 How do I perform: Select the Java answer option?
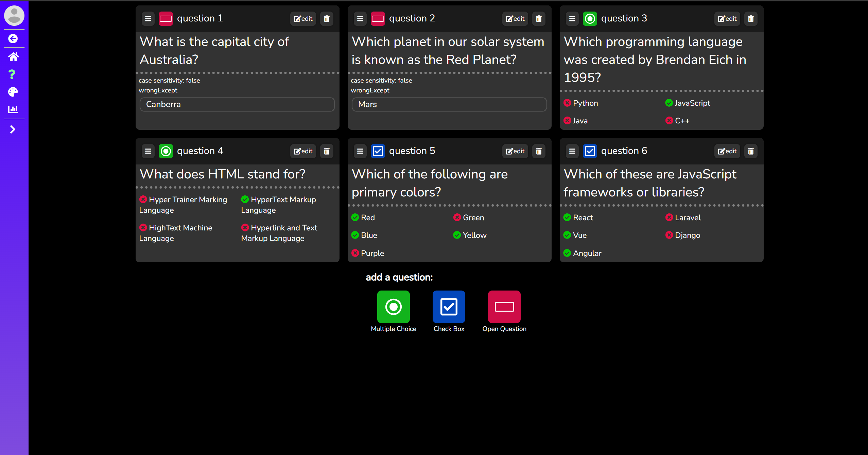pyautogui.click(x=576, y=121)
